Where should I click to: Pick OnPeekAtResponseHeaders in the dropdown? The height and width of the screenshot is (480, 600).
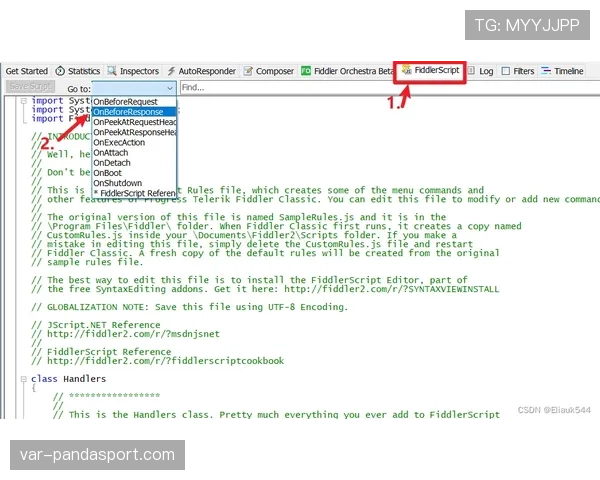(134, 132)
